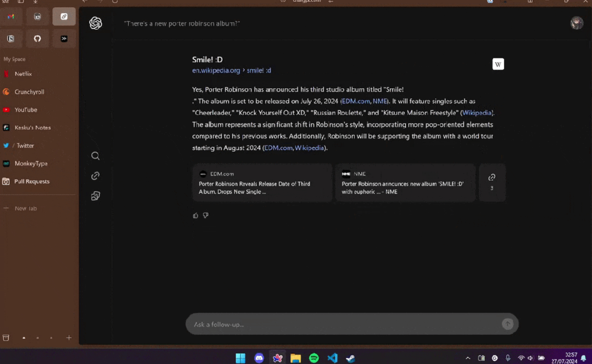This screenshot has height=364, width=592.
Task: Click the Arc browser taskbar icon
Action: coord(277,358)
